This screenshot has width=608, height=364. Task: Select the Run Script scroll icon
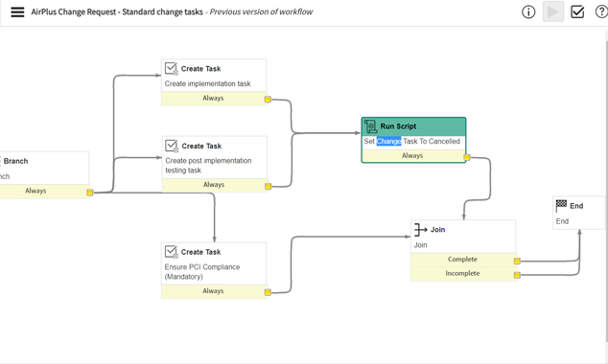(x=370, y=126)
